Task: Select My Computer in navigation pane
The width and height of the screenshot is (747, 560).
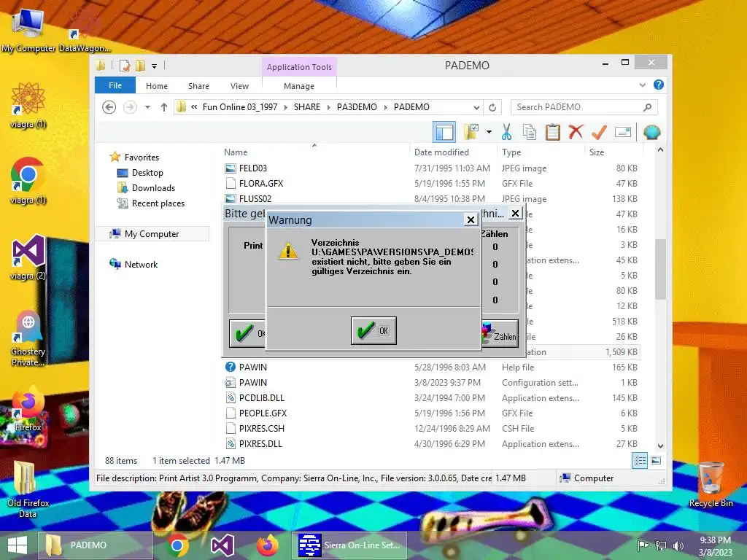Action: click(152, 234)
